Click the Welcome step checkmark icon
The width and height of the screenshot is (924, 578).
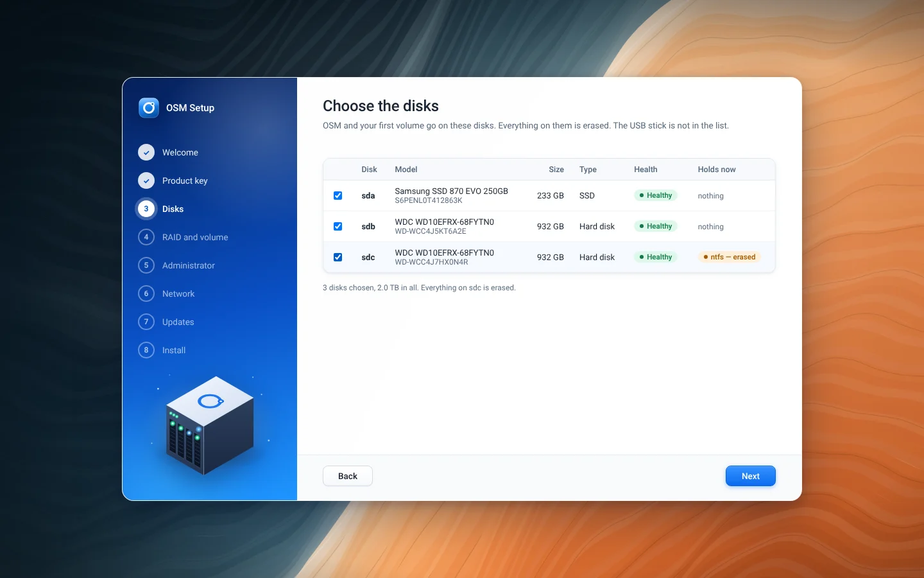[x=146, y=152]
